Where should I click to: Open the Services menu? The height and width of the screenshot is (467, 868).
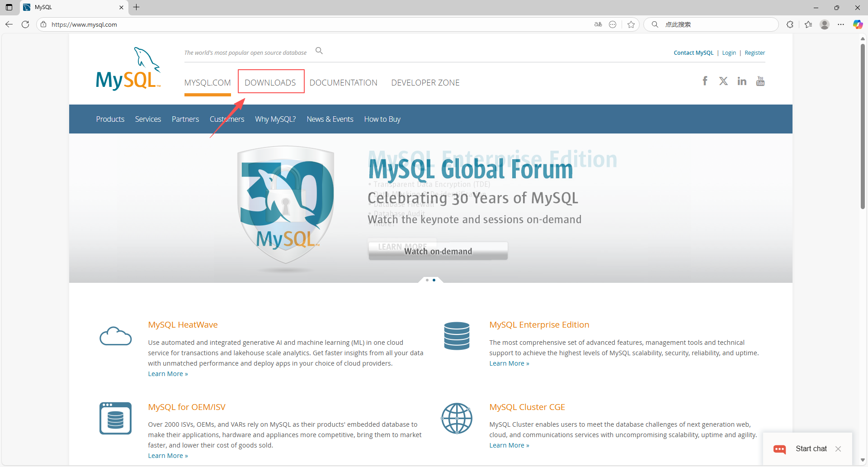tap(148, 119)
